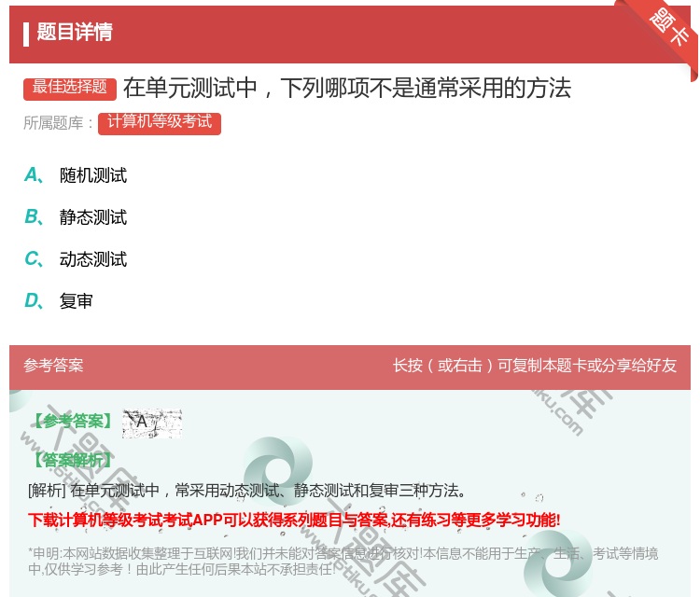Click the question text 在单元测试中
Viewport: 700px width, 597px height.
tap(347, 88)
